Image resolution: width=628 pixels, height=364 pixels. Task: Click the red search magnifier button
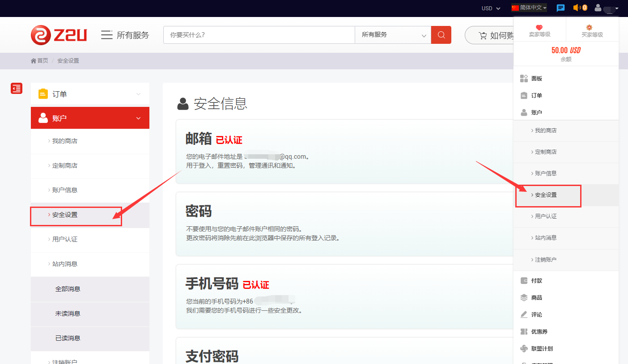coord(441,35)
